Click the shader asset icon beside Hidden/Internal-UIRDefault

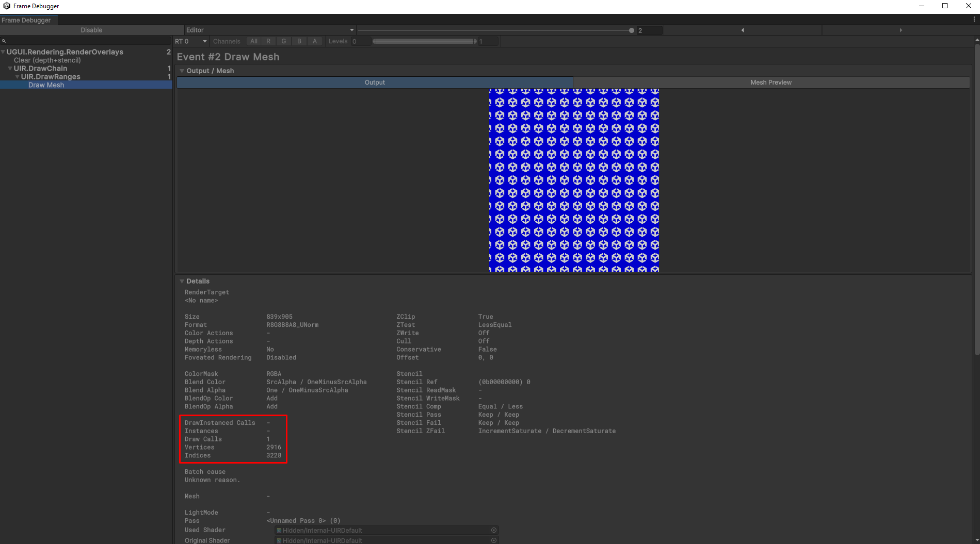tap(280, 530)
